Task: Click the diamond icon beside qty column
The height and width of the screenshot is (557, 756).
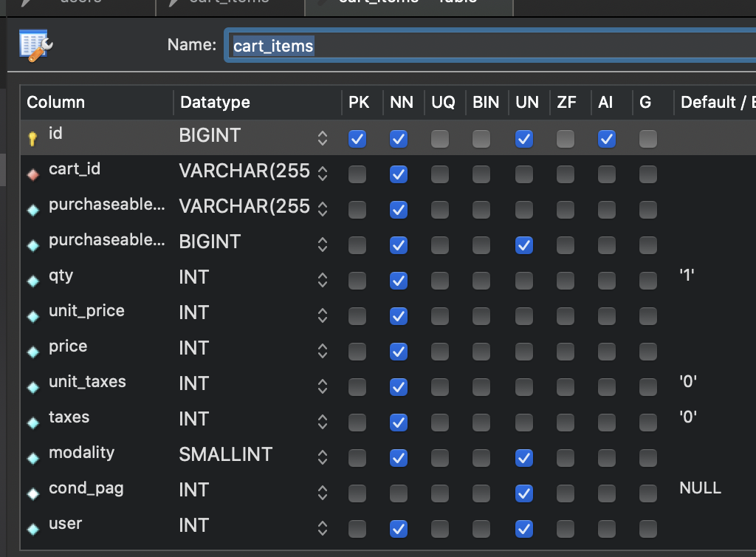Action: [x=32, y=281]
